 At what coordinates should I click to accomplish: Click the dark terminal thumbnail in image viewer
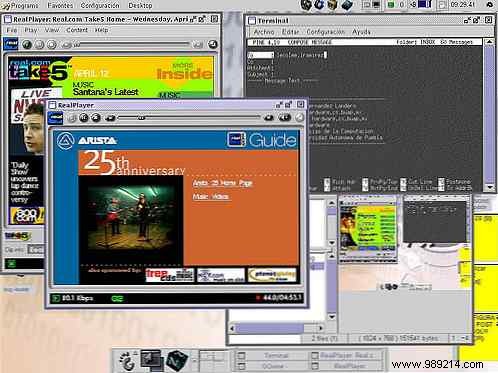point(435,221)
